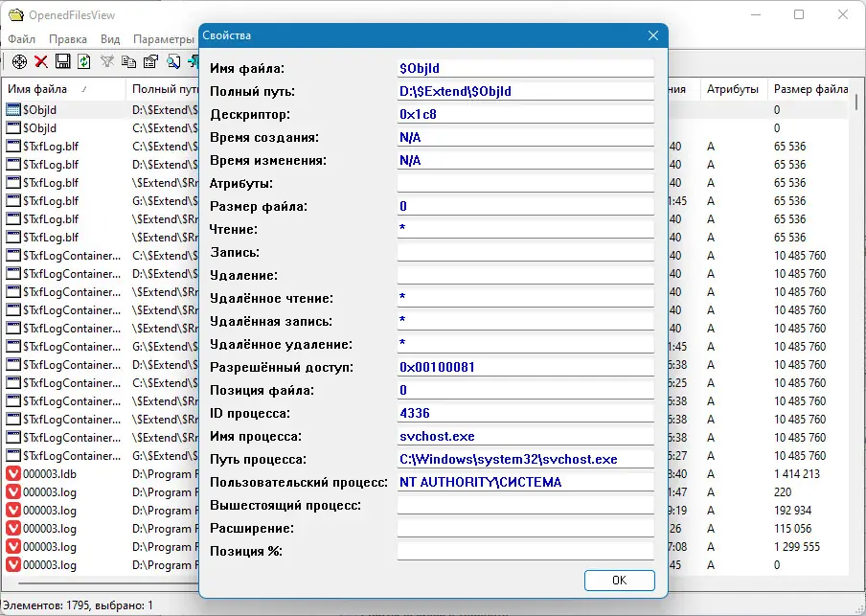This screenshot has height=616, width=866.
Task: Click the red X close-handles toolbar icon
Action: click(41, 61)
